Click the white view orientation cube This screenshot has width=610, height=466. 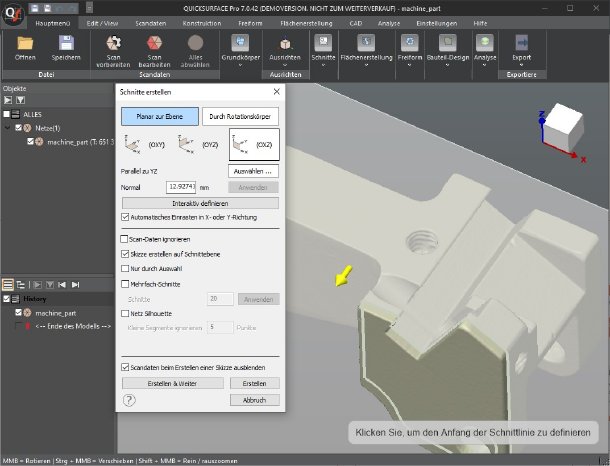[x=567, y=124]
